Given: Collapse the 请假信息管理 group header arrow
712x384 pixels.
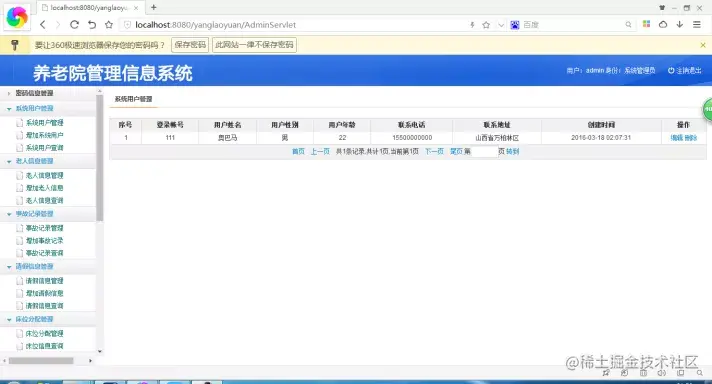Looking at the screenshot, I should click(x=9, y=267).
